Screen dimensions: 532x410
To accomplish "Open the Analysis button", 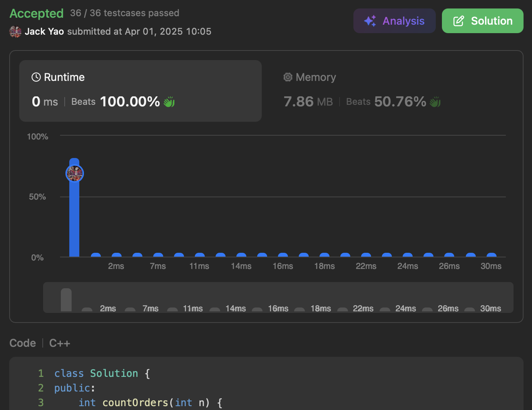I will tap(395, 21).
